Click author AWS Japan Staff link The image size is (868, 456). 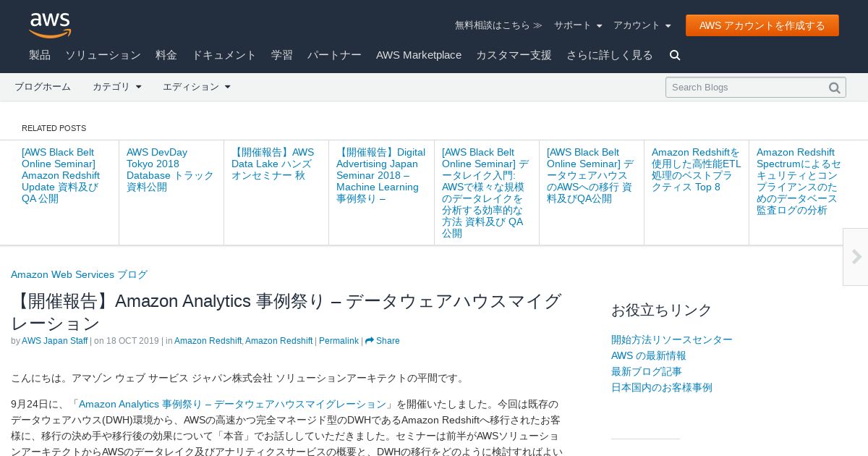[x=54, y=341]
